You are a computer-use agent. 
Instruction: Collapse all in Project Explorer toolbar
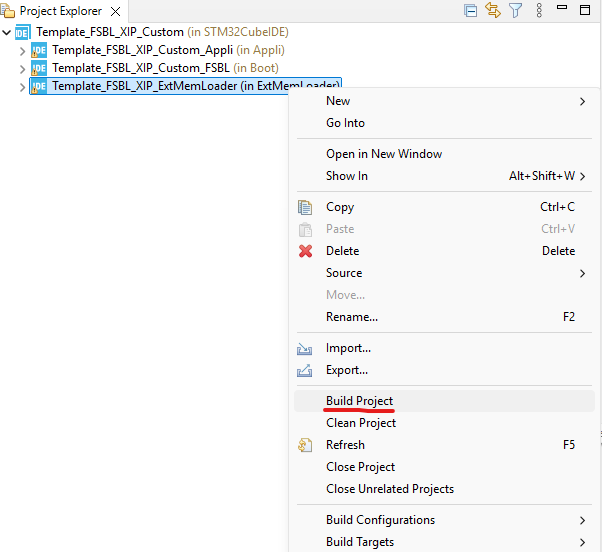(x=470, y=11)
